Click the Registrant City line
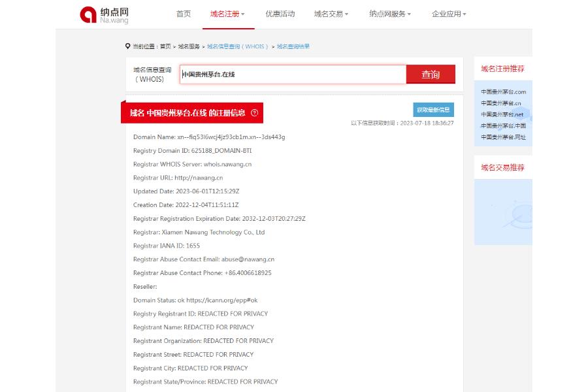Screen dimensions: 588x392 coord(191,368)
